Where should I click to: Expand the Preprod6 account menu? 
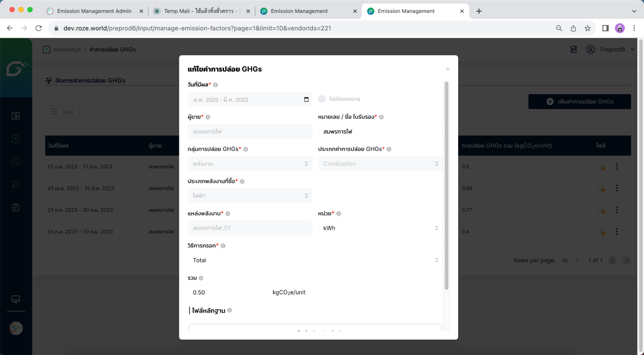(612, 50)
